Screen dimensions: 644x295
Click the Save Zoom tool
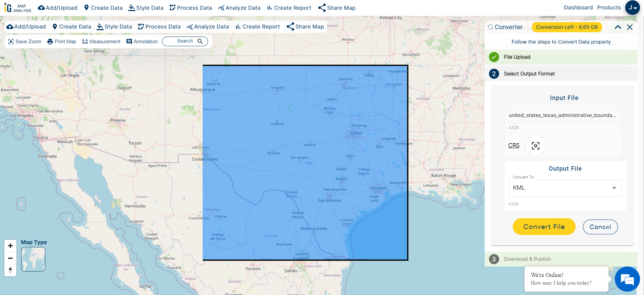[x=25, y=42]
